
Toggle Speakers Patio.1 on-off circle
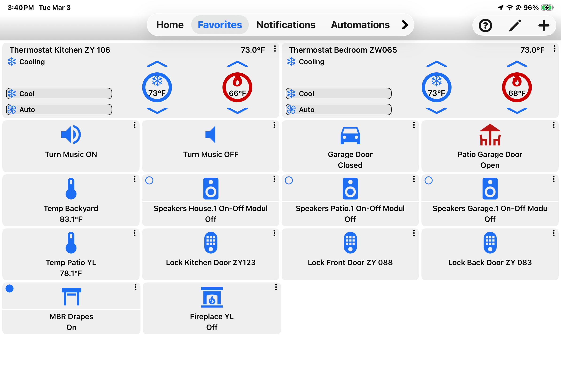coord(289,180)
